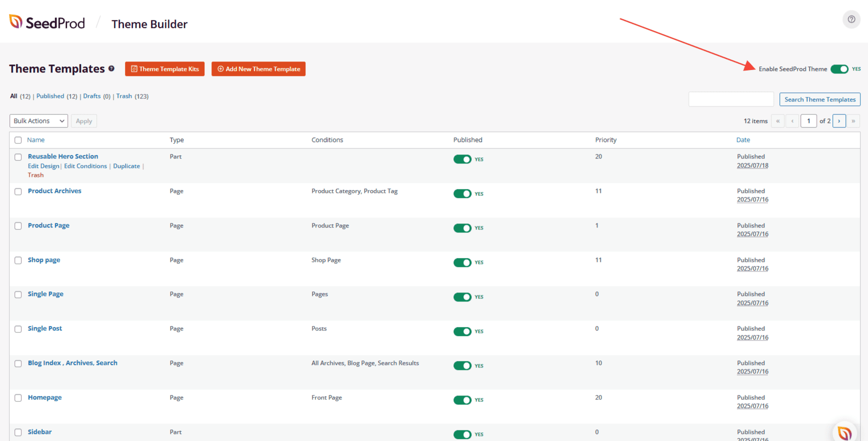Click the Duplicate link
868x441 pixels.
pyautogui.click(x=126, y=166)
